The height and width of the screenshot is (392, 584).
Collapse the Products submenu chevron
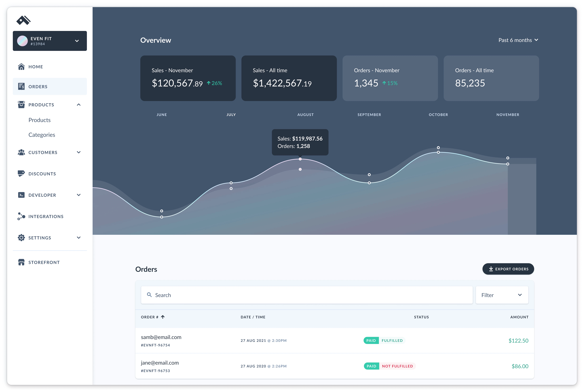pos(79,104)
